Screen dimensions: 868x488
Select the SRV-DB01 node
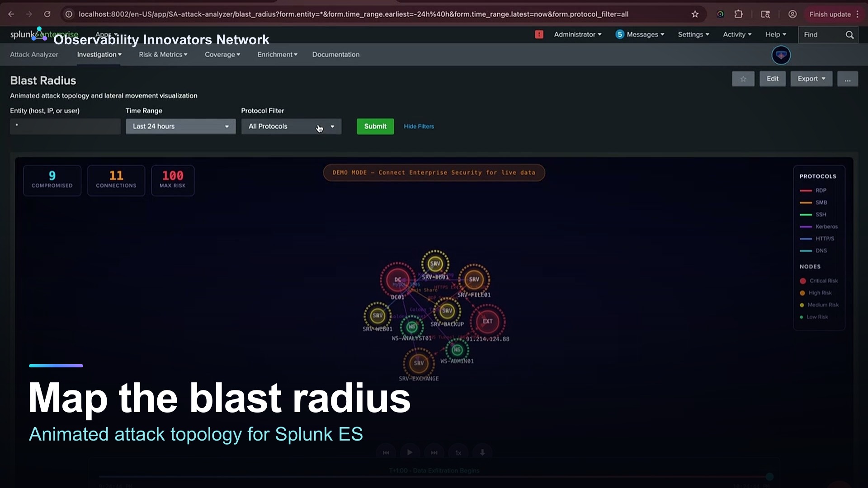435,263
